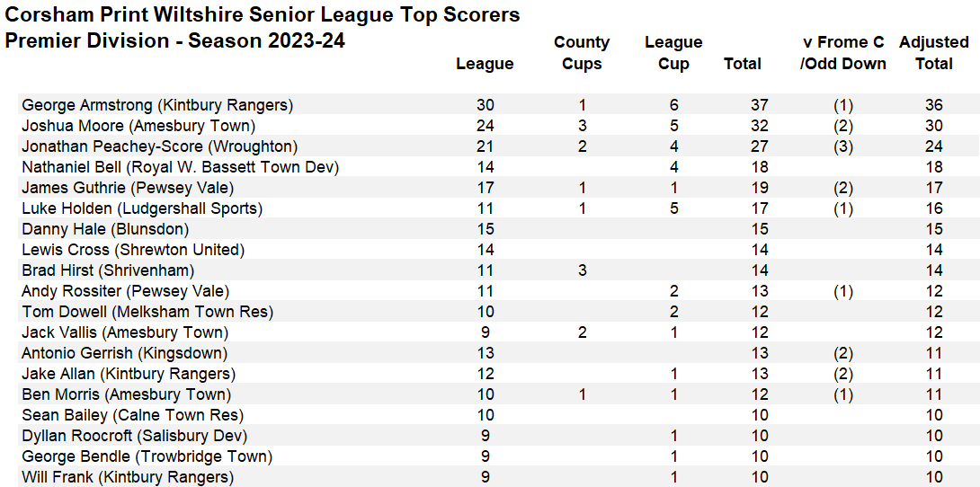Select Sean Bailey (Calne Town Res) name
The width and height of the screenshot is (980, 487).
(132, 415)
